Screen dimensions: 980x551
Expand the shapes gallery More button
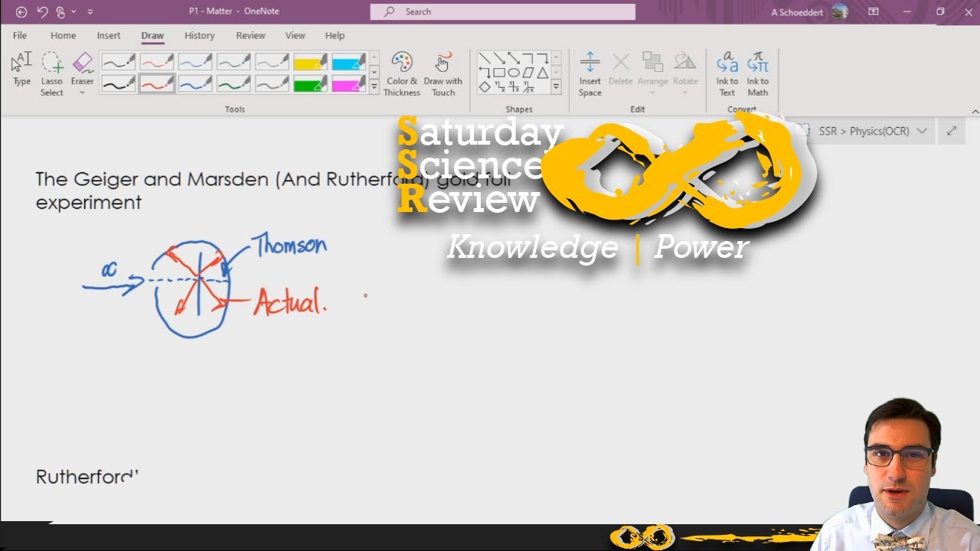557,86
